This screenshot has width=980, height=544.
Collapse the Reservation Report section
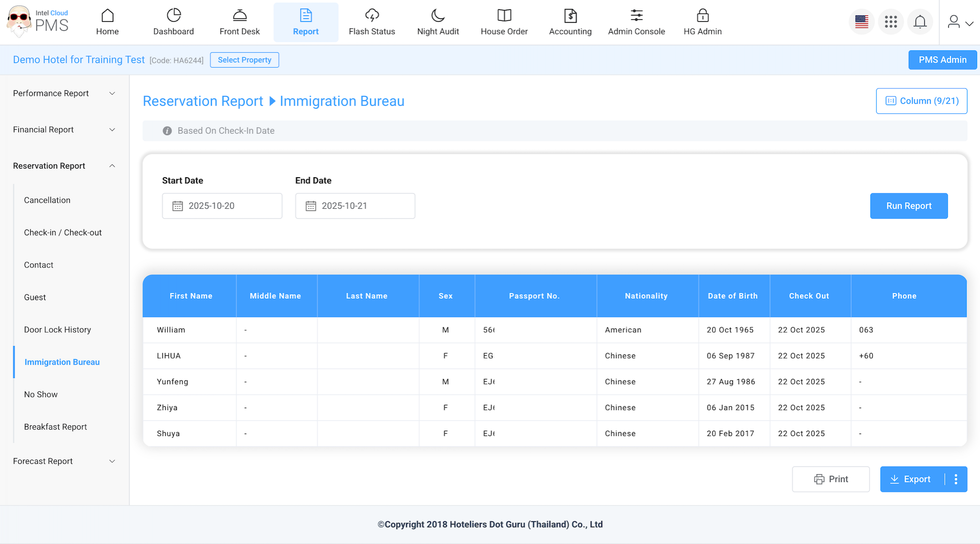point(64,166)
